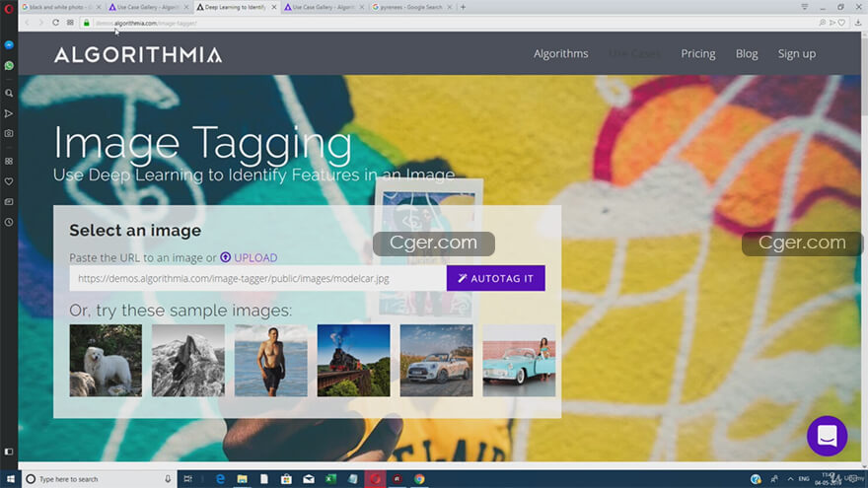Screen dimensions: 868x488
Task: Click the green padlock security icon
Action: [87, 23]
